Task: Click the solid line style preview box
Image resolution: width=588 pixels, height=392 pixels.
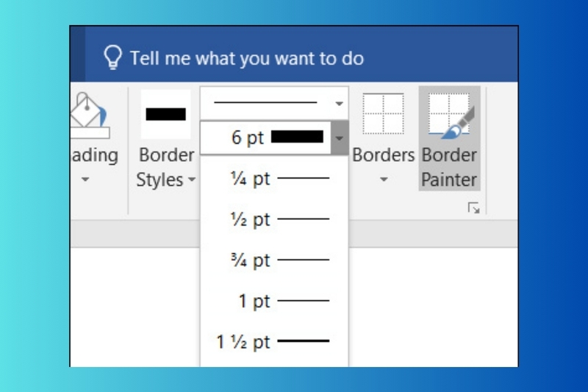Action: 265,104
